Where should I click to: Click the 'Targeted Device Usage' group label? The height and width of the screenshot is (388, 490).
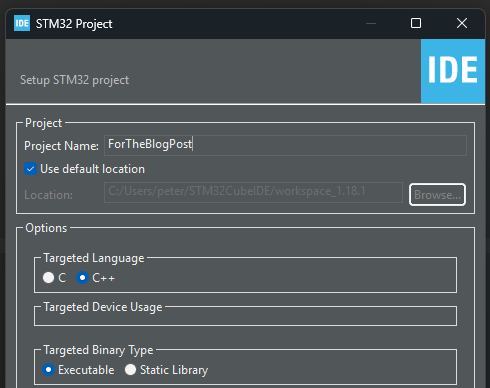pyautogui.click(x=103, y=307)
